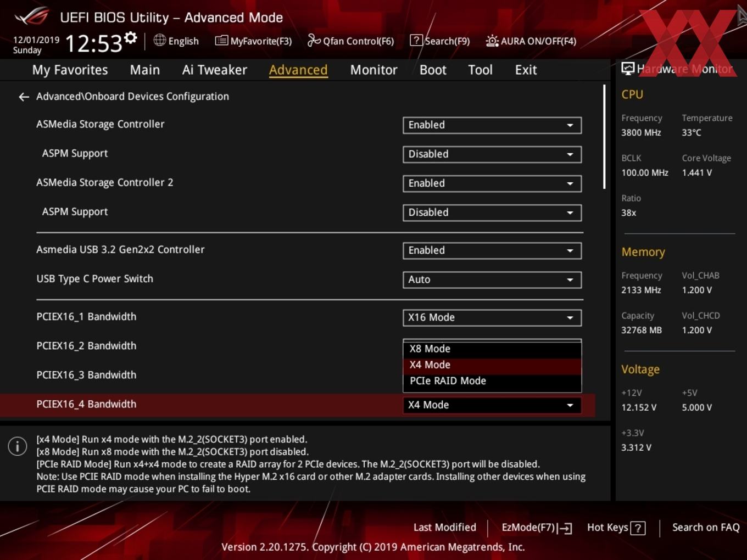747x560 pixels.
Task: Open Qfan Control(F6)
Action: pos(350,41)
